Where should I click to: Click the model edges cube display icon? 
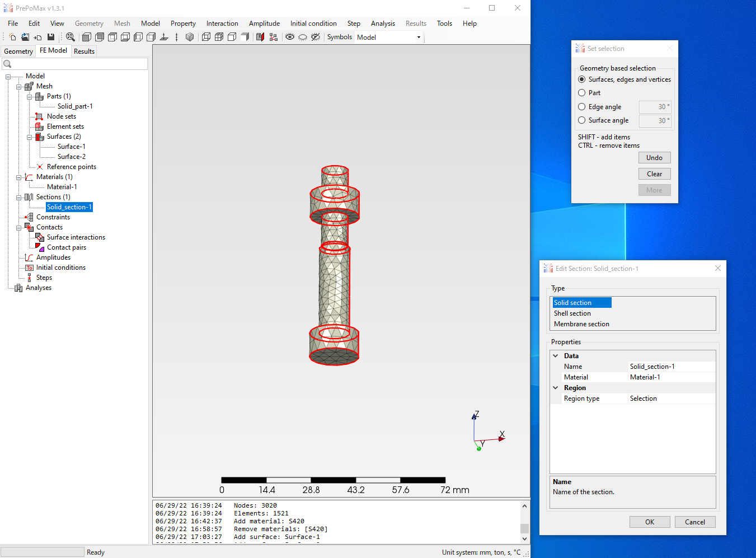tap(232, 37)
